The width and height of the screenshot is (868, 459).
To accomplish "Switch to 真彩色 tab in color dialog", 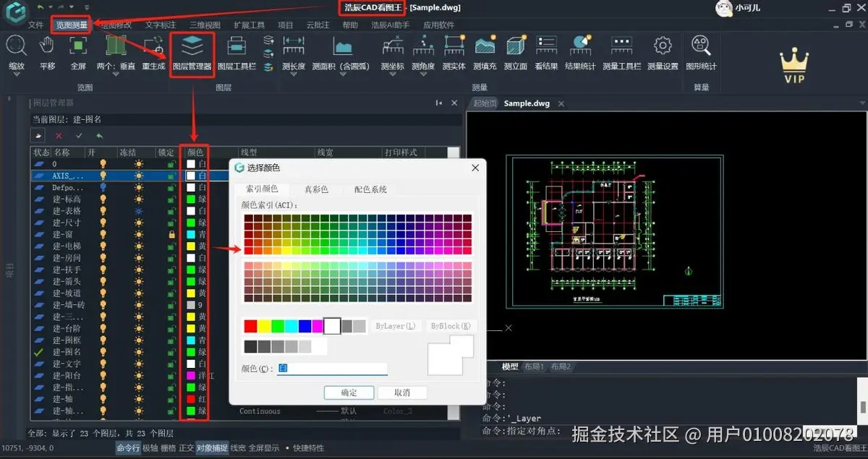I will pyautogui.click(x=316, y=189).
